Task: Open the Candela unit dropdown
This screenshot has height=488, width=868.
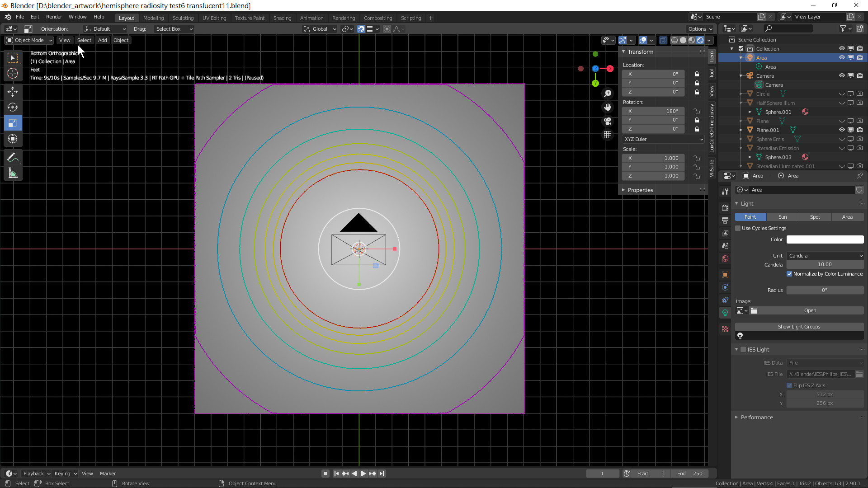Action: pos(825,256)
